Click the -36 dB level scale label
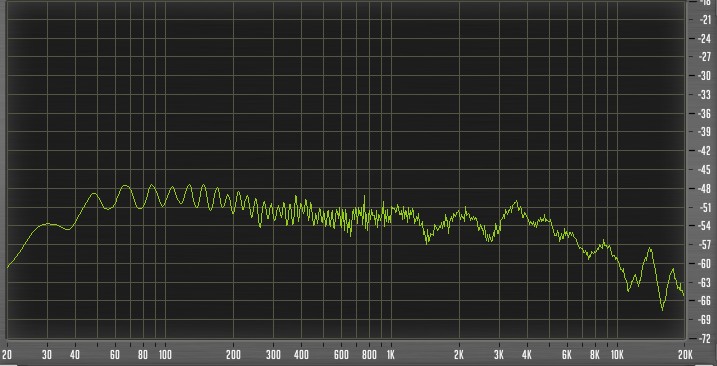Viewport: 717px width, 366px height. coord(703,113)
